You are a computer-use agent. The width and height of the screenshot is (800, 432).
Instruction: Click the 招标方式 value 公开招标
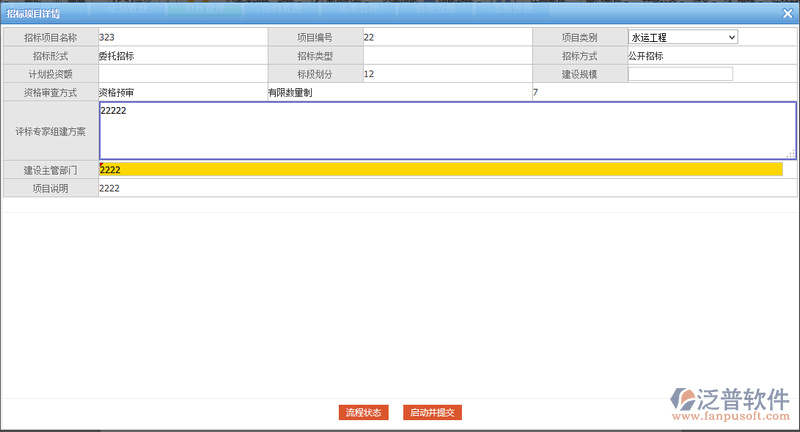(646, 56)
